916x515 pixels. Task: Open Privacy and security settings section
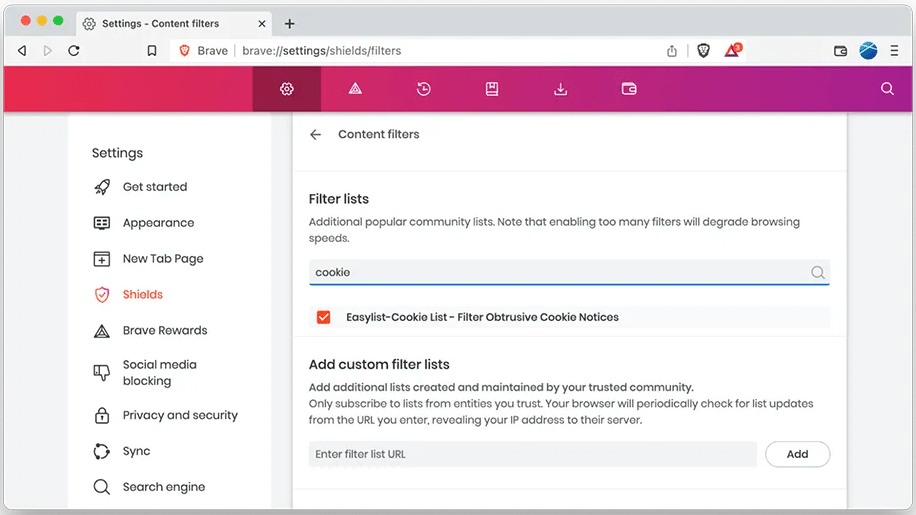click(x=180, y=415)
